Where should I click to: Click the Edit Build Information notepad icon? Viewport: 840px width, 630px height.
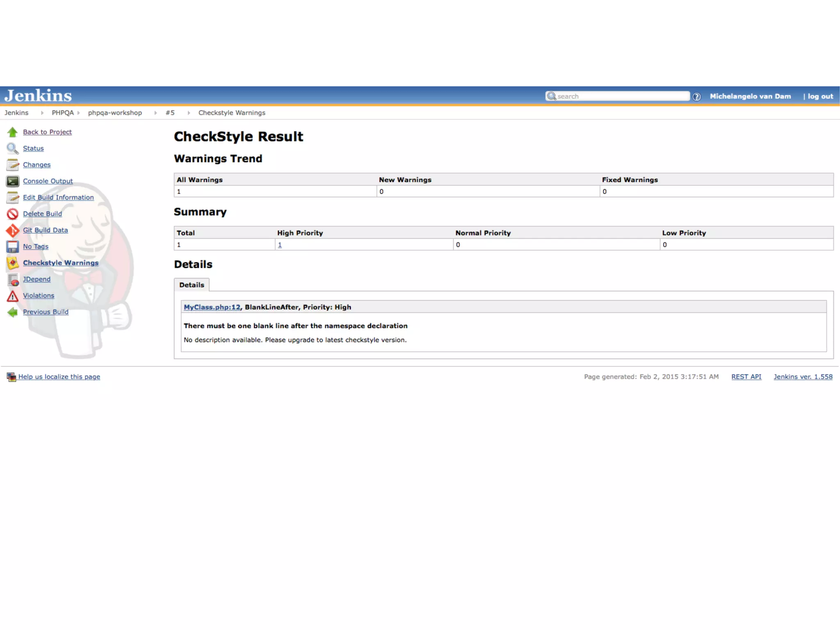tap(12, 198)
